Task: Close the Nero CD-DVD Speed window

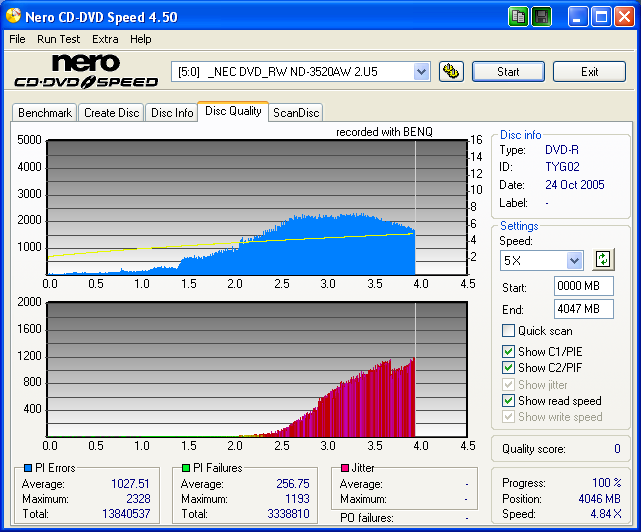Action: point(625,17)
